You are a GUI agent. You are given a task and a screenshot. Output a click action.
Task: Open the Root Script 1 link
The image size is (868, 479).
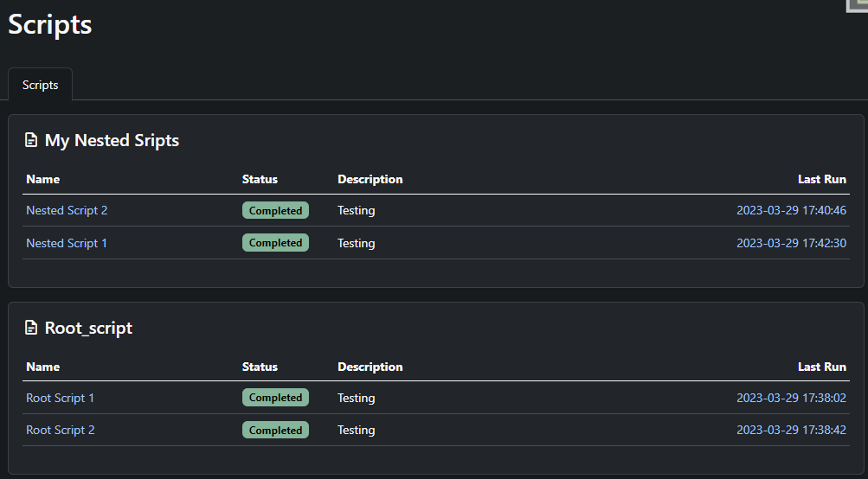pos(61,398)
